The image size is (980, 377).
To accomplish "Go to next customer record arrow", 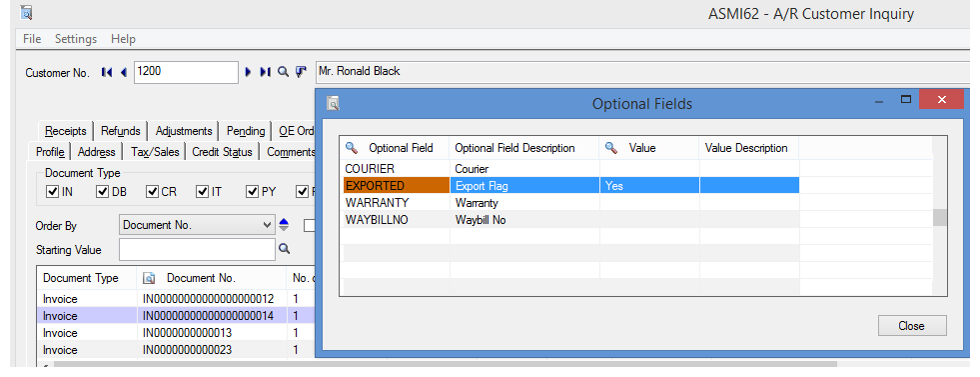I will [x=248, y=73].
